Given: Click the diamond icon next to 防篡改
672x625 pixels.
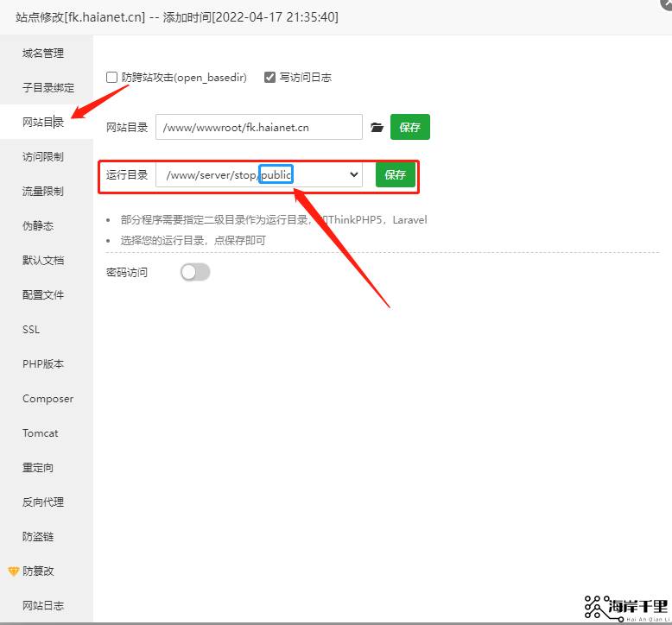Looking at the screenshot, I should [13, 571].
